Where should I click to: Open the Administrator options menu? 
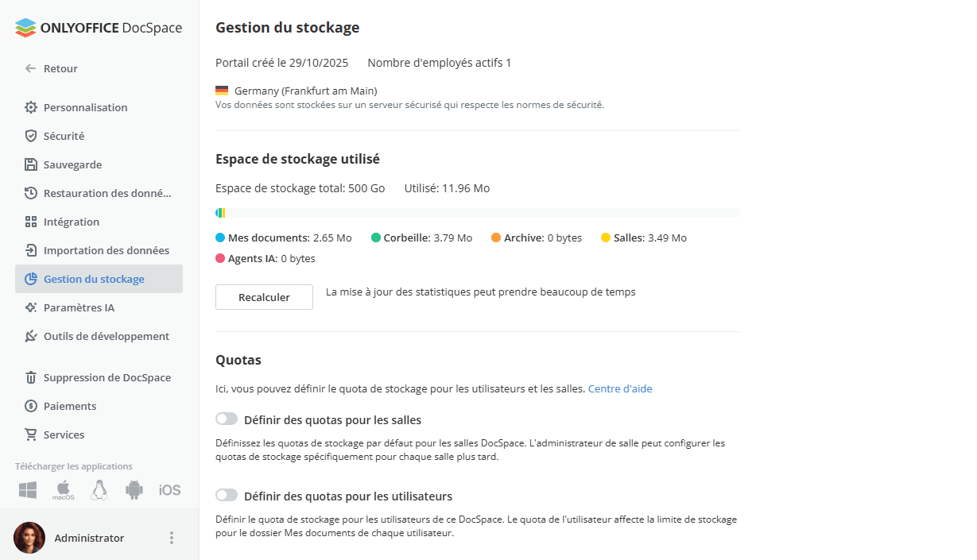[171, 538]
